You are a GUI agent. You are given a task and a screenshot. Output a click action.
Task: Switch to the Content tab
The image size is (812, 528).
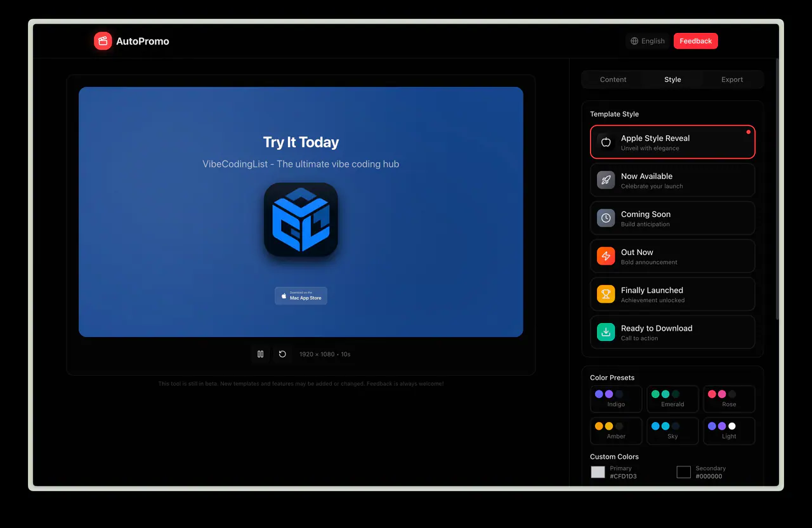613,80
